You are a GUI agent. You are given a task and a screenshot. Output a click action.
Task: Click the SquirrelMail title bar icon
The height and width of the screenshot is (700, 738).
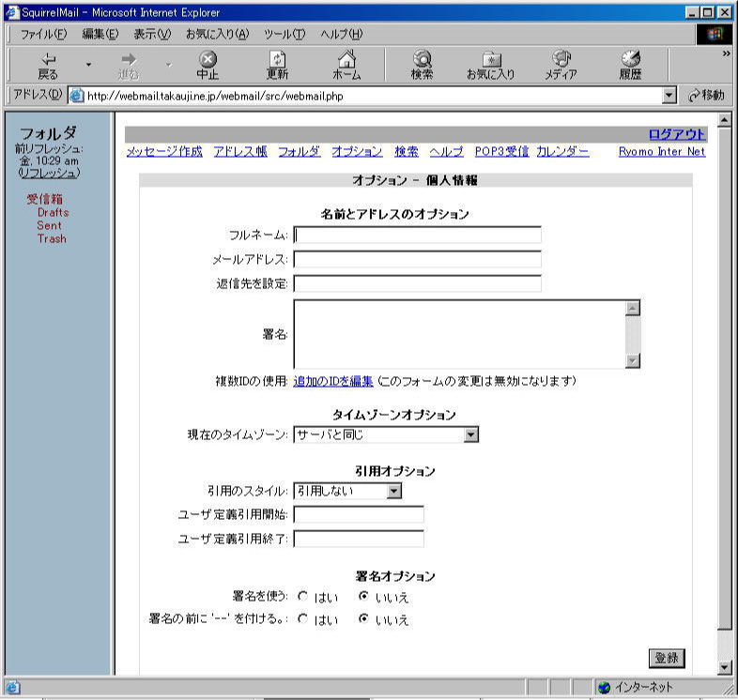[x=12, y=12]
